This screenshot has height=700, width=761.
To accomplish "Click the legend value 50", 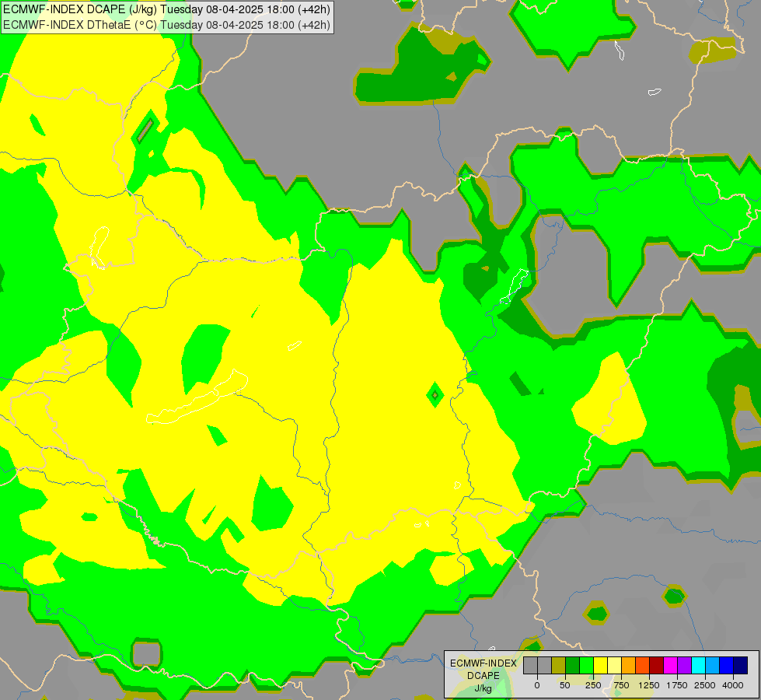I will click(x=565, y=685).
